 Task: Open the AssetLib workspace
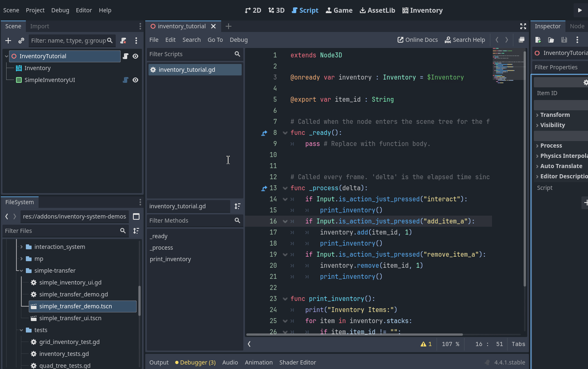[x=377, y=10]
